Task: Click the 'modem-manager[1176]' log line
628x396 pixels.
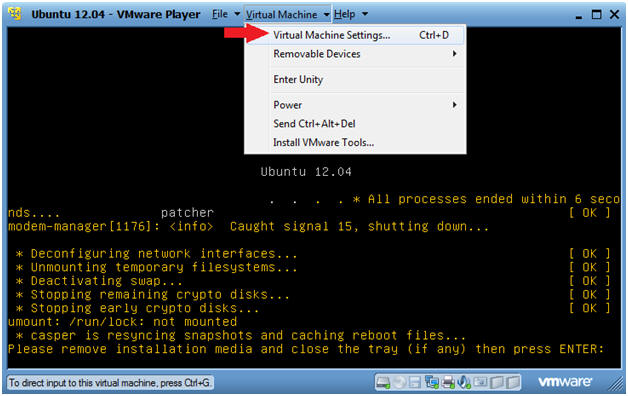Action: click(x=248, y=227)
